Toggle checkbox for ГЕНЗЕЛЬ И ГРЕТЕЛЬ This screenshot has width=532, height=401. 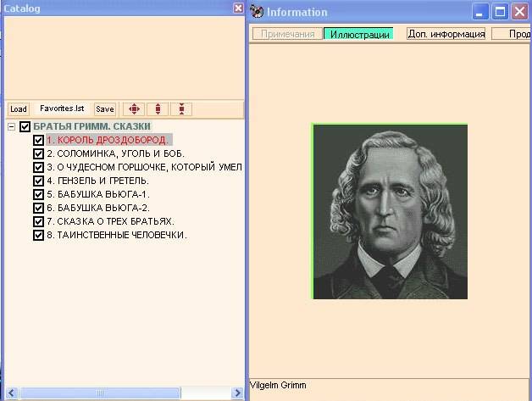click(38, 181)
